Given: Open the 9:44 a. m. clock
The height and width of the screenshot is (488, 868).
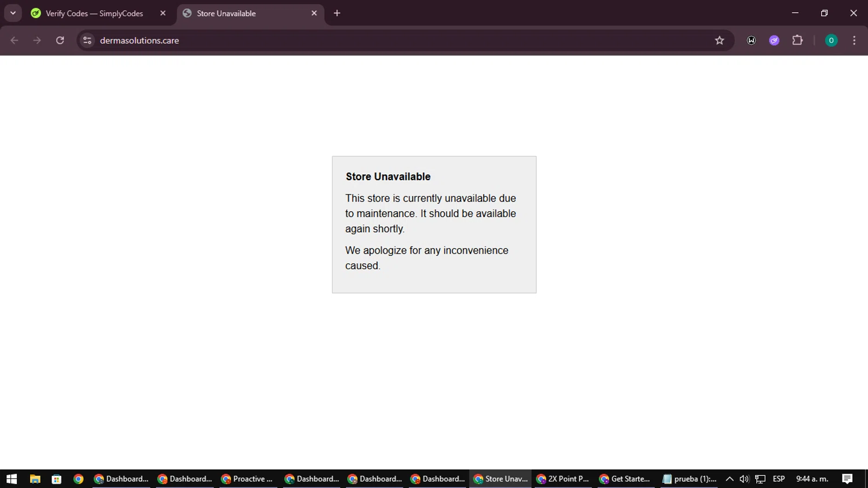Looking at the screenshot, I should tap(812, 479).
